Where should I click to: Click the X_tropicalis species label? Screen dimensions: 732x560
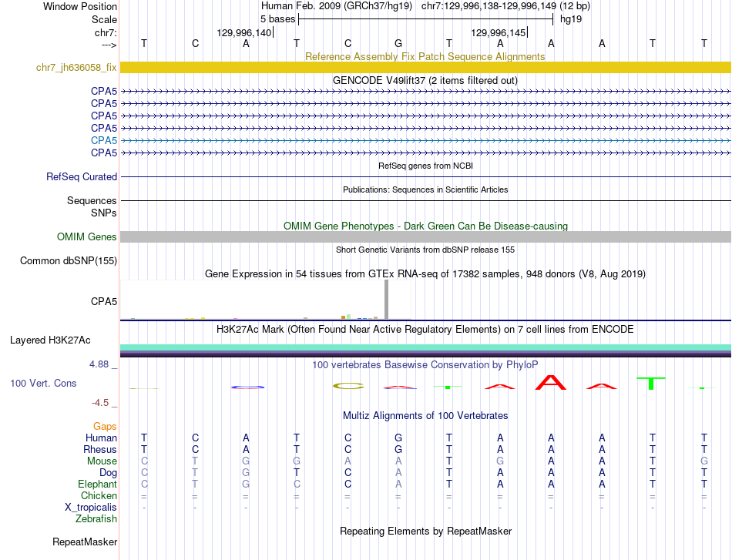tap(91, 508)
